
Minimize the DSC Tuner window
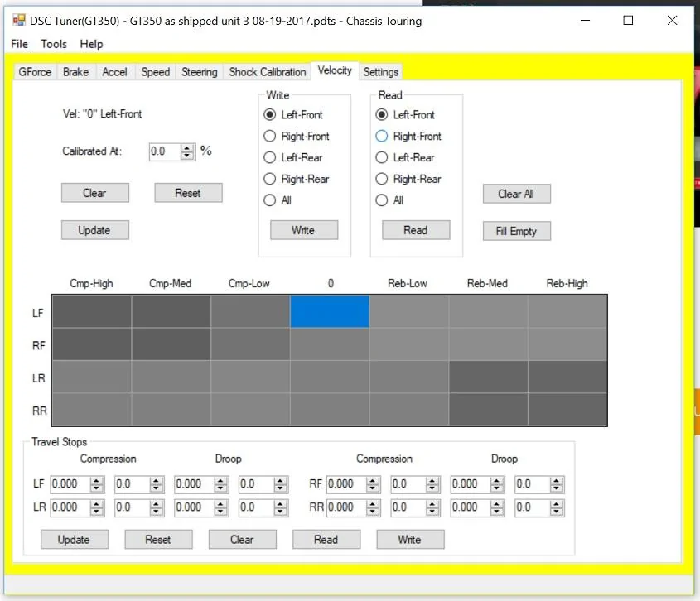click(x=586, y=21)
